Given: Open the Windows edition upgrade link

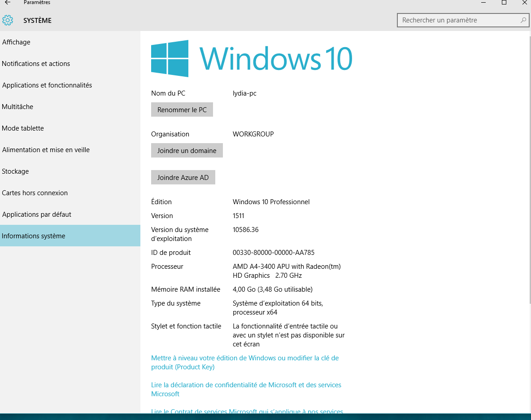Looking at the screenshot, I should coord(244,363).
